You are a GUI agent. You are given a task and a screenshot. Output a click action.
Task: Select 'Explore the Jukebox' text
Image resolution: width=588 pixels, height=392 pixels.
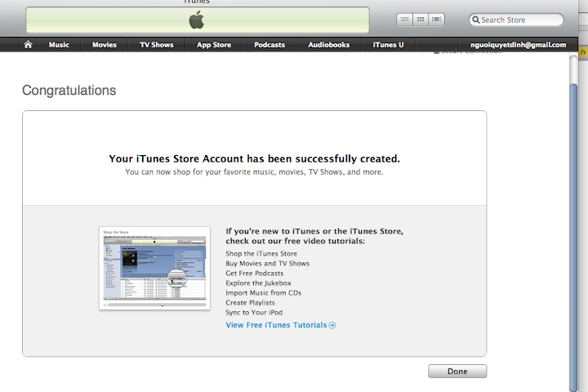click(258, 283)
